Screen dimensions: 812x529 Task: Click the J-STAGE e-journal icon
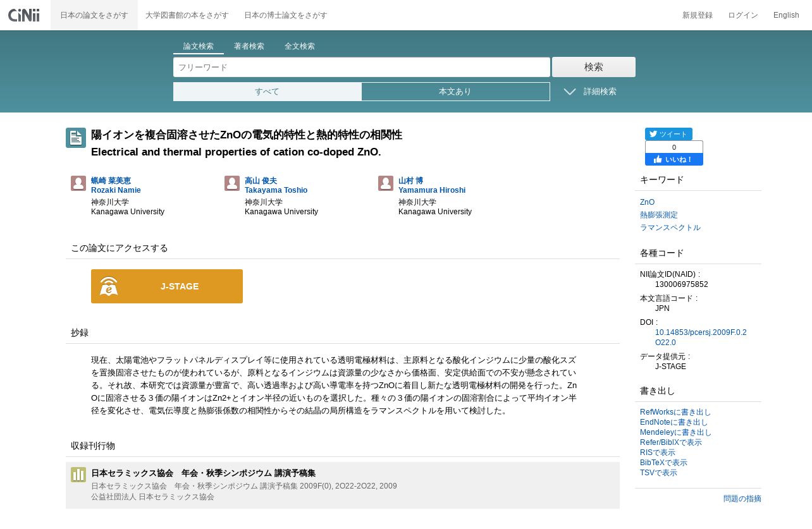tap(109, 286)
